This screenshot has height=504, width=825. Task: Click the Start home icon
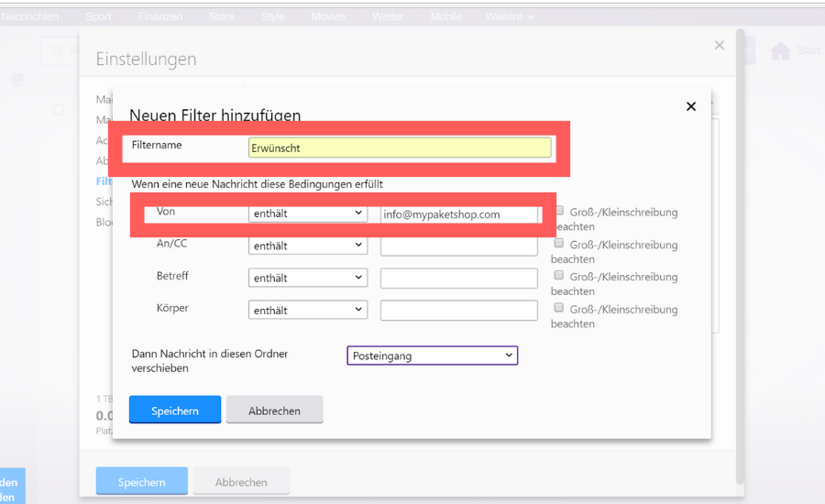(x=780, y=51)
